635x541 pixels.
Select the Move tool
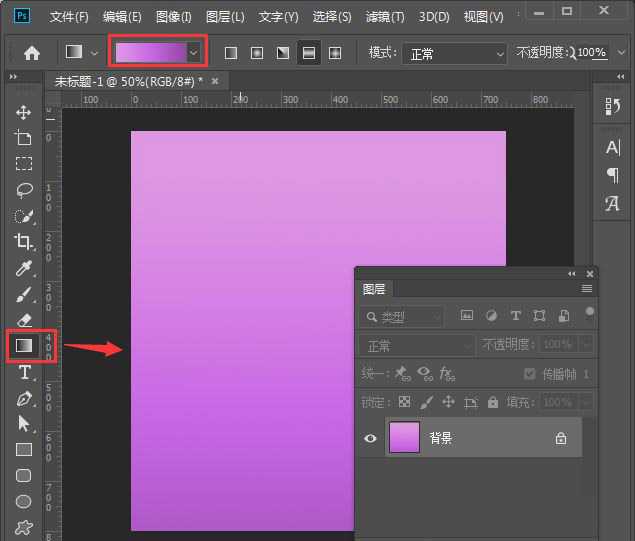23,112
